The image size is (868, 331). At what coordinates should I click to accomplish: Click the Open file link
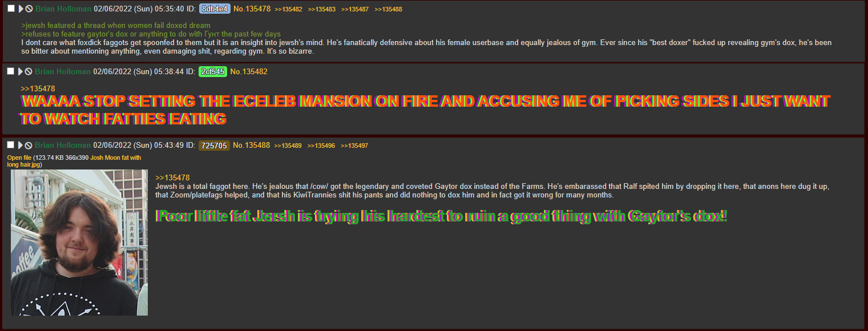click(19, 158)
